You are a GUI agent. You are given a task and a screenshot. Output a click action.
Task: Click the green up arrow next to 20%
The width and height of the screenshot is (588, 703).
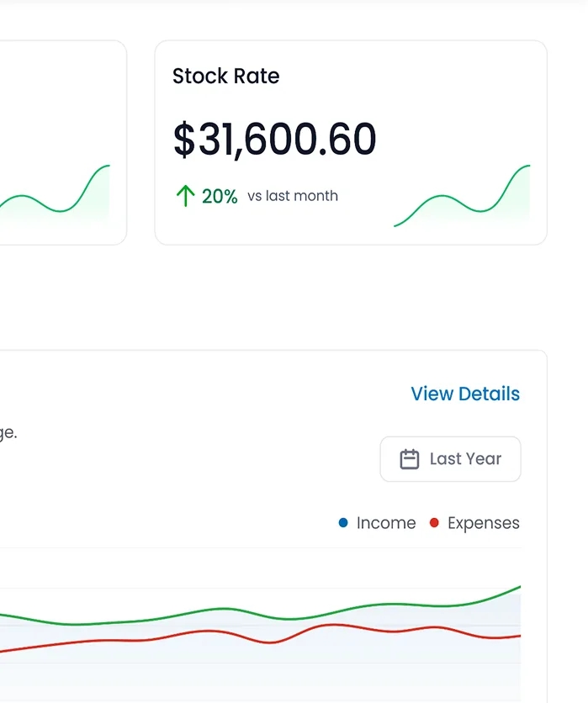185,196
